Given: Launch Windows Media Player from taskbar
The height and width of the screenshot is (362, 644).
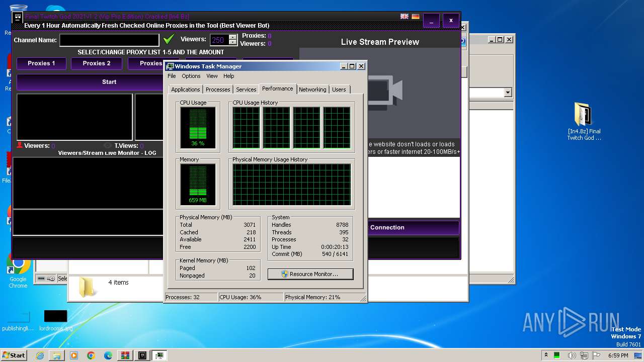Looking at the screenshot, I should click(x=74, y=355).
